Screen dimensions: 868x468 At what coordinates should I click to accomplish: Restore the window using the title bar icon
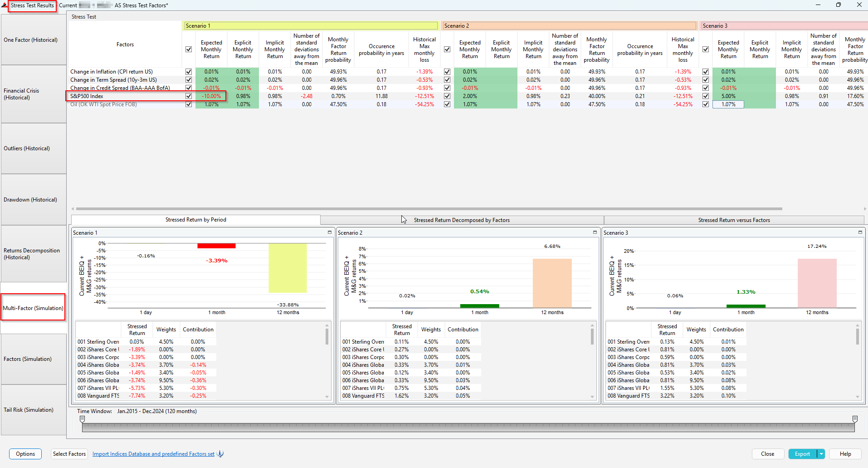point(838,5)
